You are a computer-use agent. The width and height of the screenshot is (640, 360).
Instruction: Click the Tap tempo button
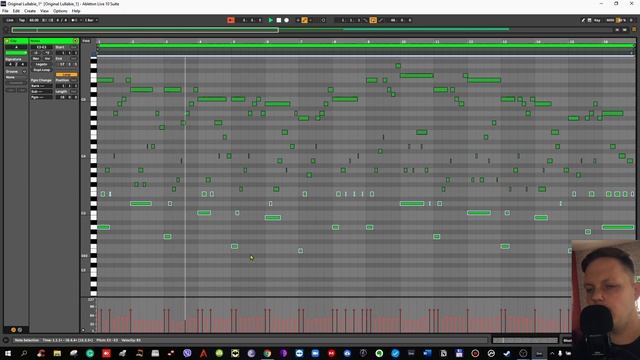tap(22, 20)
